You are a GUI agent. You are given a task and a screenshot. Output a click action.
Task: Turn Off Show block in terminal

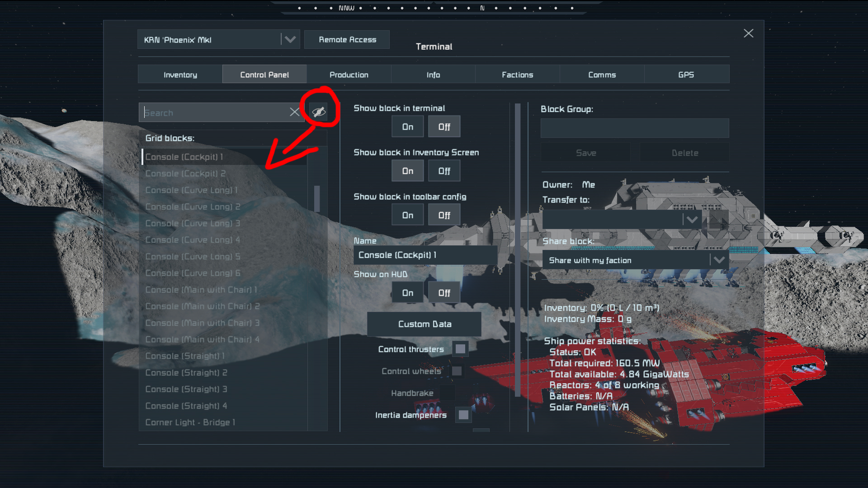(x=444, y=127)
